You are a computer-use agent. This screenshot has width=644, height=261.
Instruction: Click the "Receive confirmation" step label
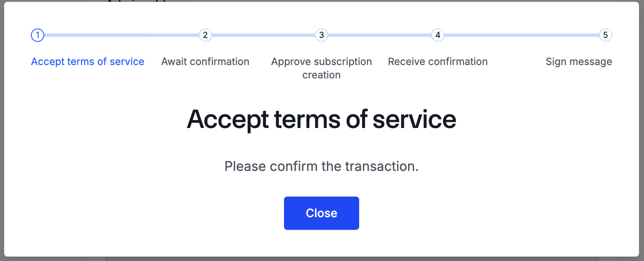[438, 62]
